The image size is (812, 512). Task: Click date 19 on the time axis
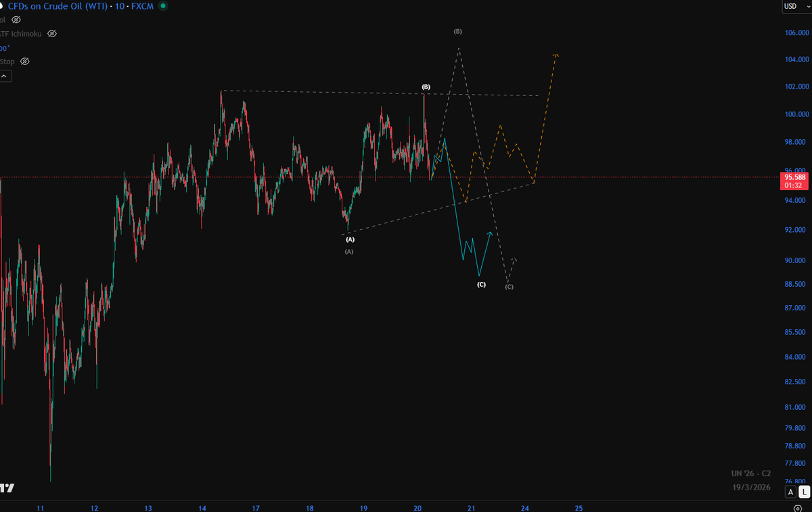point(363,508)
